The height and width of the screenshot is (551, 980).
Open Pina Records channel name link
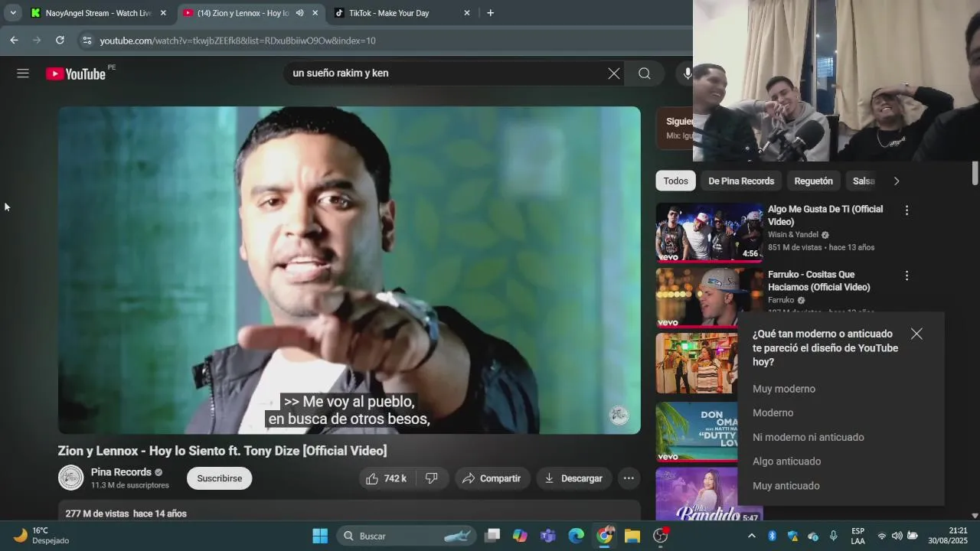point(121,472)
